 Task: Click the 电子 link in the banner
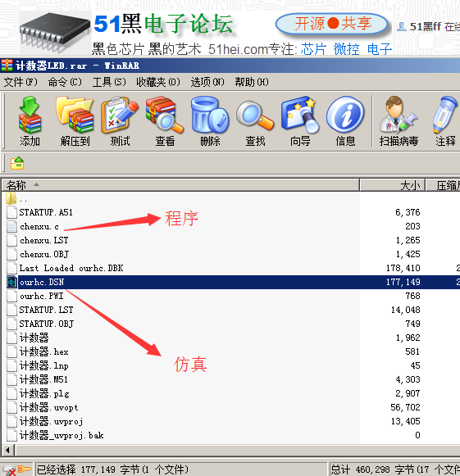tap(380, 49)
